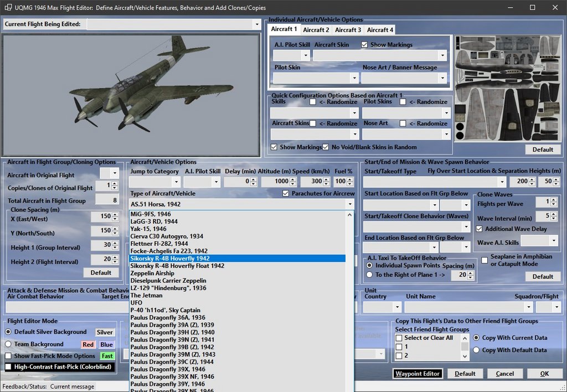Click Default under the skin texture preview
Viewport: 567px width, 392px height.
[x=543, y=149]
